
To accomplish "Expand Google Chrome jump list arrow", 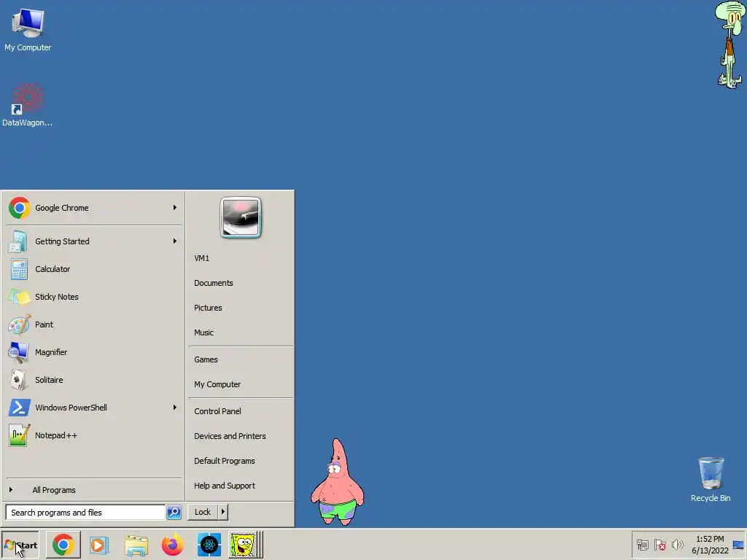I will [x=175, y=208].
